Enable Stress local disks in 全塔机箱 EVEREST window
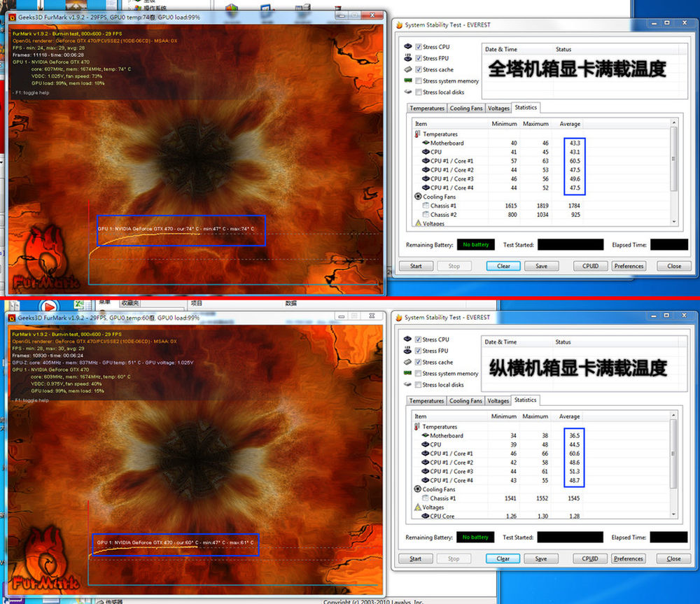Image resolution: width=700 pixels, height=604 pixels. tap(419, 92)
